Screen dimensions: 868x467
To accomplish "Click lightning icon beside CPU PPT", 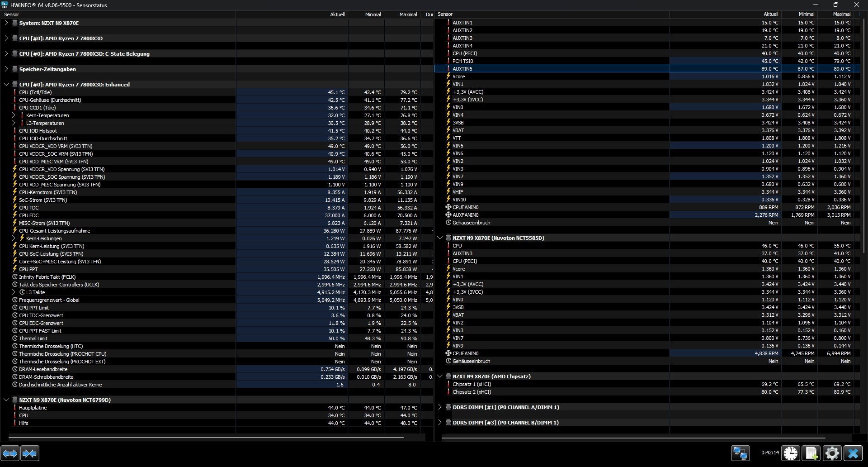I will click(15, 269).
